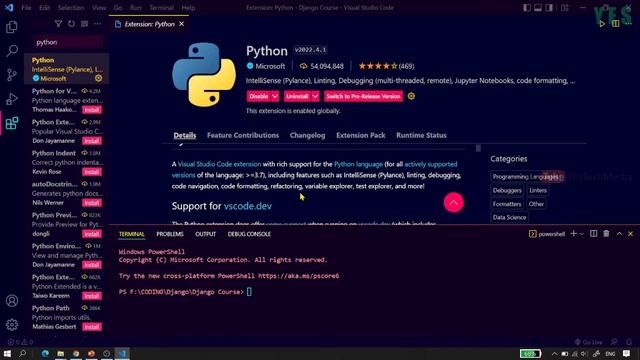Screen dimensions: 640x360
Task: Add a new terminal with plus icon
Action: (573, 234)
